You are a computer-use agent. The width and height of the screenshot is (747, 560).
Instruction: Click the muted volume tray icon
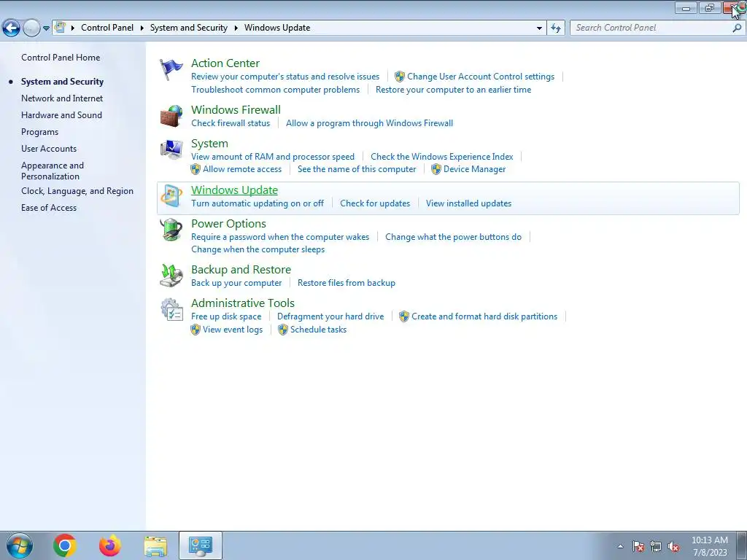click(x=673, y=546)
